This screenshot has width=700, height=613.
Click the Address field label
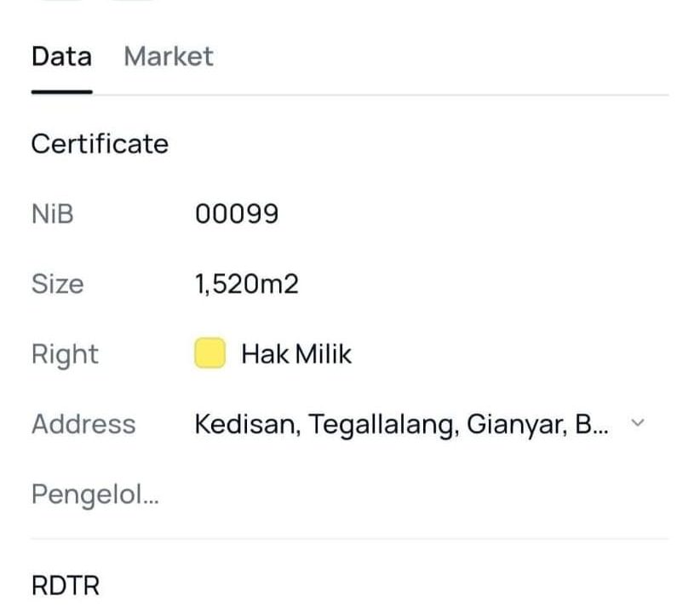83,423
